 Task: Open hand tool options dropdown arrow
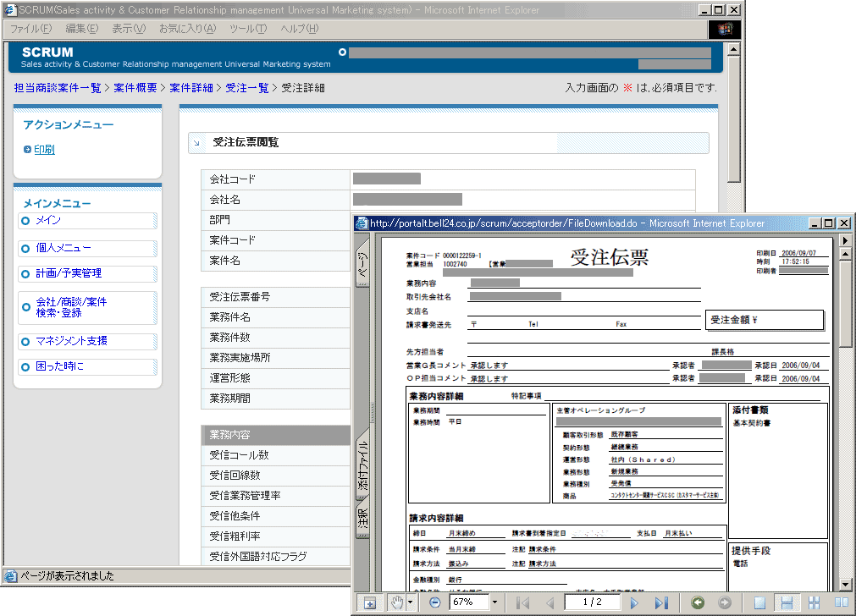point(411,602)
